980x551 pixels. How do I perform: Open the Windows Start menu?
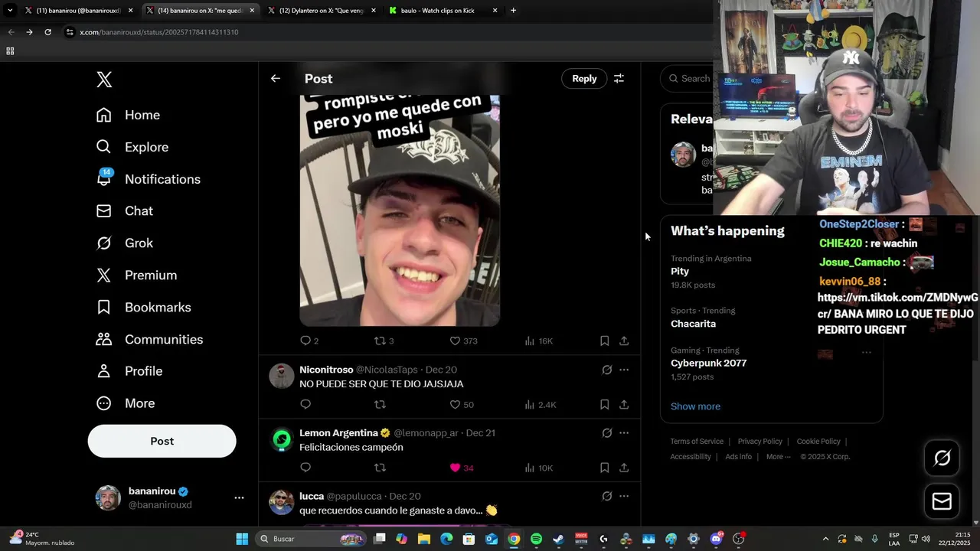[x=242, y=539]
